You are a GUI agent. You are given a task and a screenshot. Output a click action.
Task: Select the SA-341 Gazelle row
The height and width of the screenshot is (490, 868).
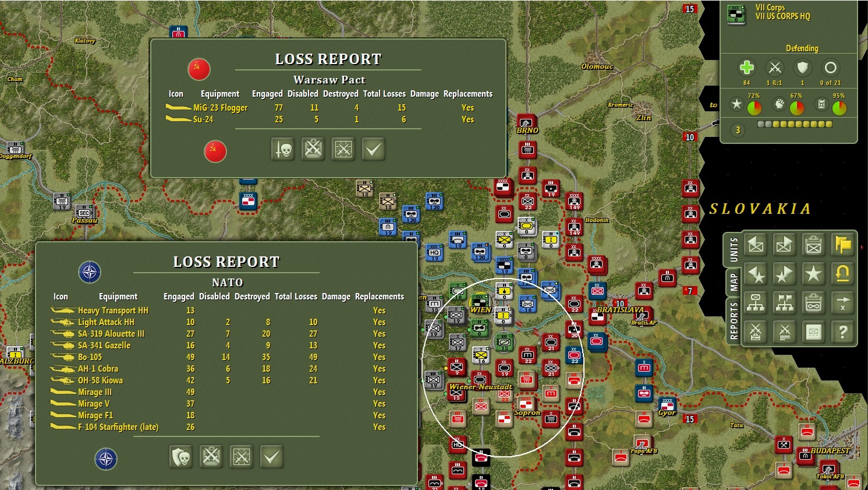coord(227,346)
